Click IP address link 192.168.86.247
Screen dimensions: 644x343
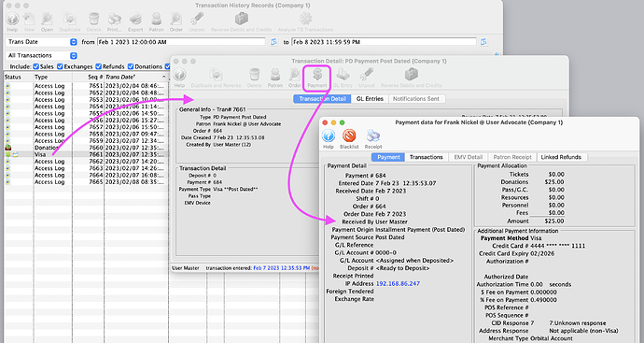click(398, 284)
